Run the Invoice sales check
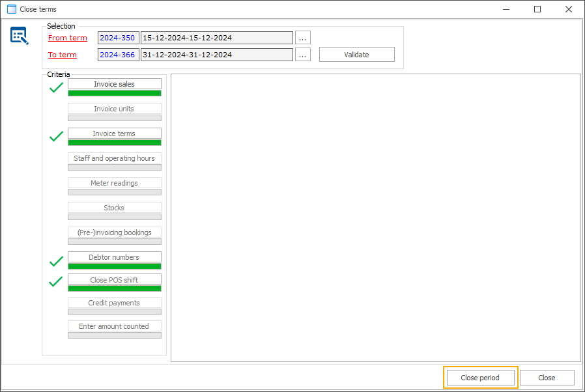 pyautogui.click(x=114, y=83)
